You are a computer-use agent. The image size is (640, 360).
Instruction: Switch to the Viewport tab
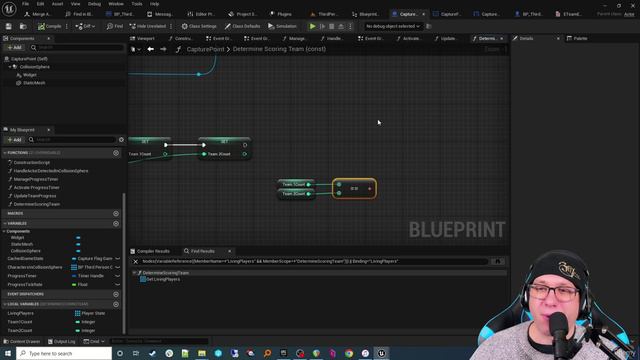pos(142,38)
